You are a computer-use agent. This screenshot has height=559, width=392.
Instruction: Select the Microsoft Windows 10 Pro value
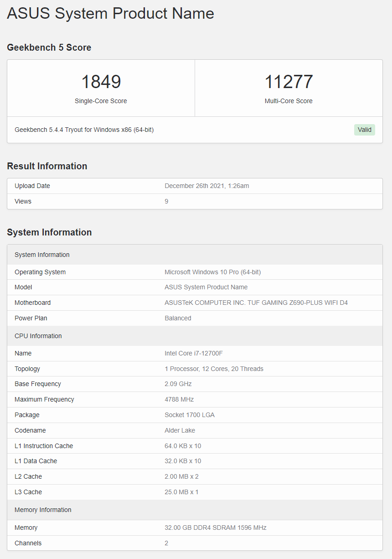212,272
